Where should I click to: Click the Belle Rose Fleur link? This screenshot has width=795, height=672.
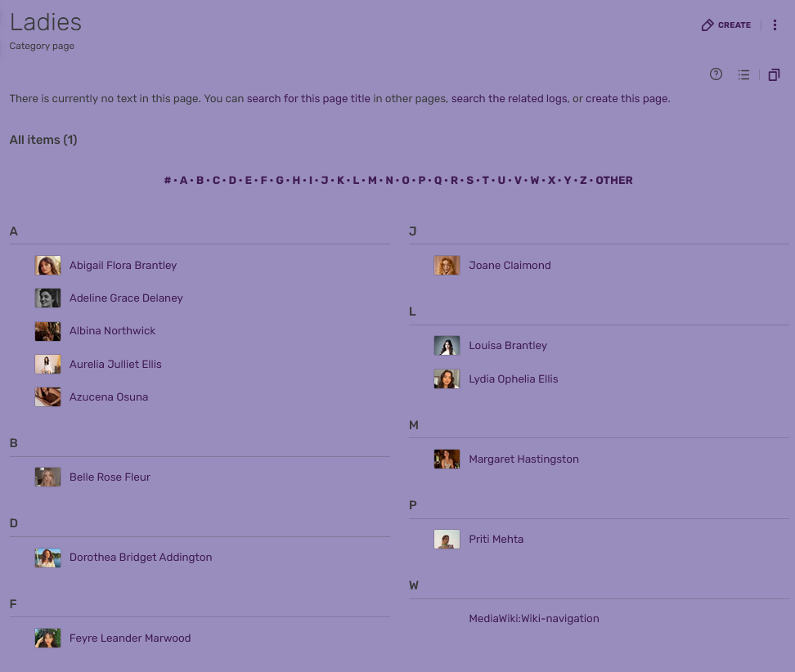(x=110, y=477)
